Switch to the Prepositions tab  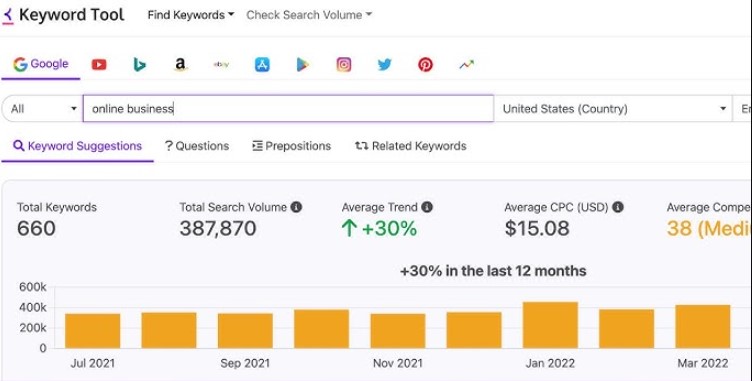point(292,146)
